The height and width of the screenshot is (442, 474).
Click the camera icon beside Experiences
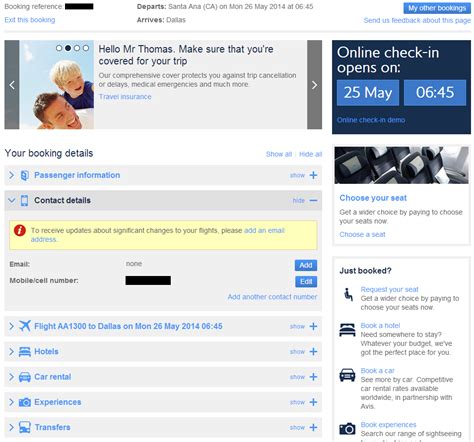tap(25, 402)
